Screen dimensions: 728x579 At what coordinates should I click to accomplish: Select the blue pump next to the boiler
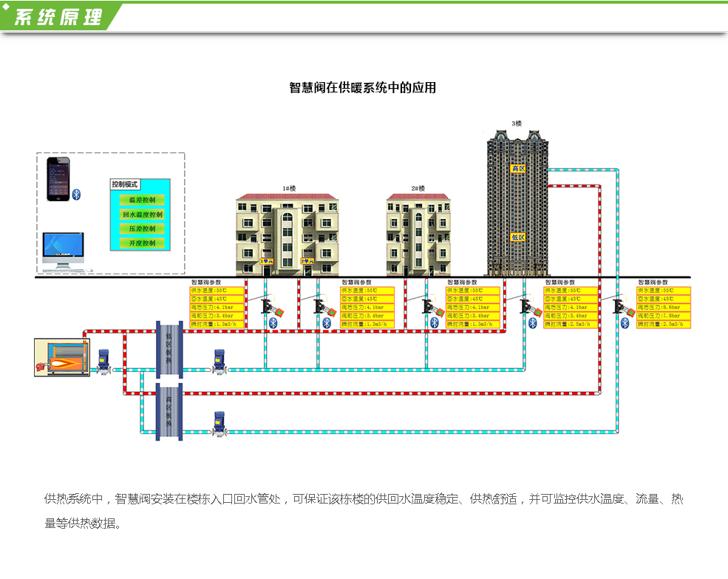tap(103, 360)
